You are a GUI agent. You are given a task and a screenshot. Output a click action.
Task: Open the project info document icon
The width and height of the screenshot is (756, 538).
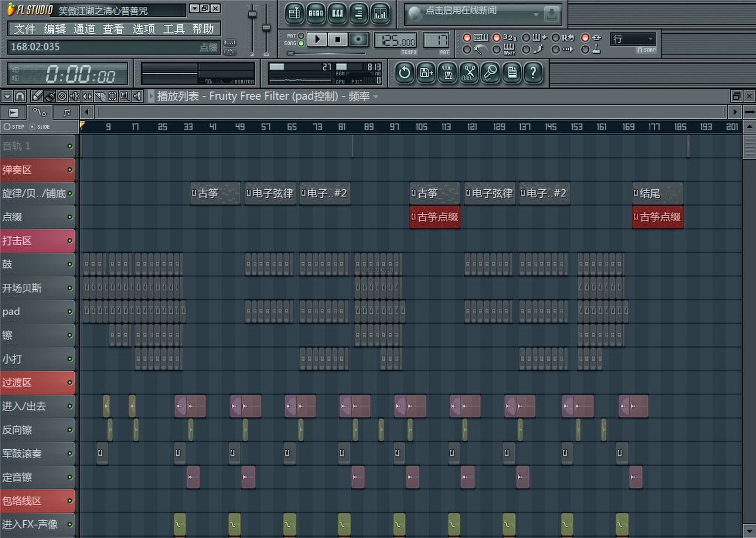512,72
